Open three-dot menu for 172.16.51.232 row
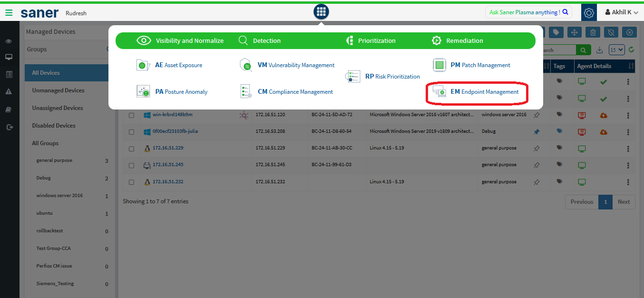 tap(628, 182)
